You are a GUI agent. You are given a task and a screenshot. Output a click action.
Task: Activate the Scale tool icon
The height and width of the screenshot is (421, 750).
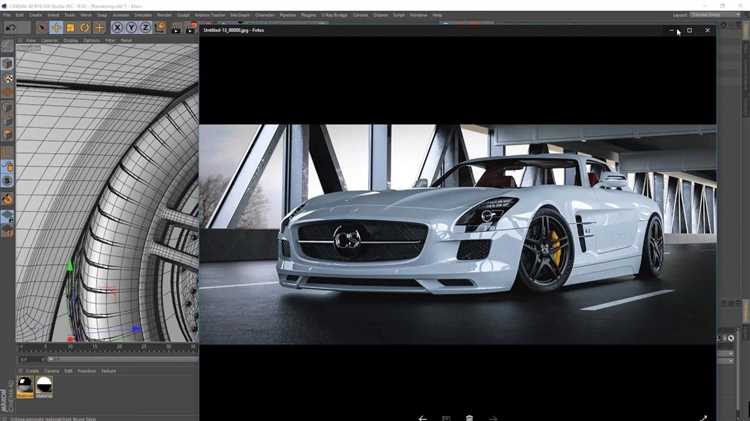(x=70, y=28)
